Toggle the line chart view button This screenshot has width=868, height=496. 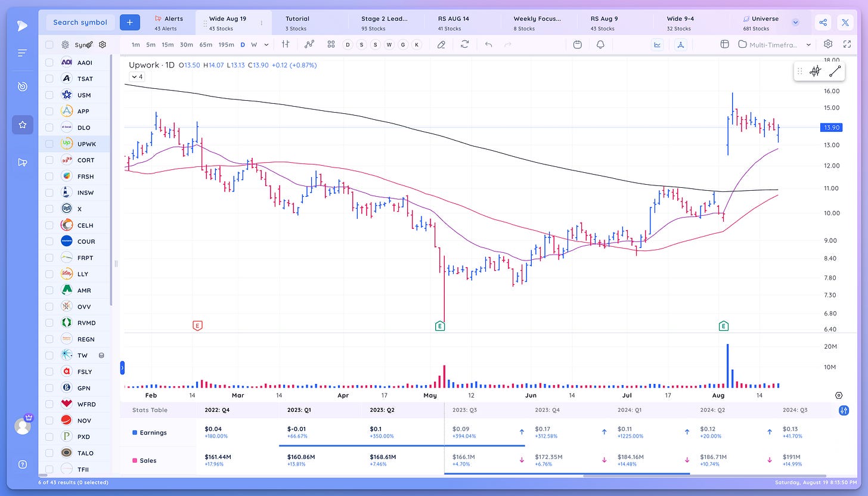click(x=658, y=44)
